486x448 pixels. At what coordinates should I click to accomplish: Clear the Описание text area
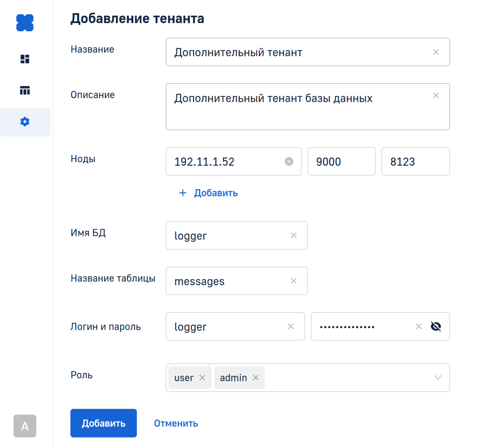click(x=436, y=96)
